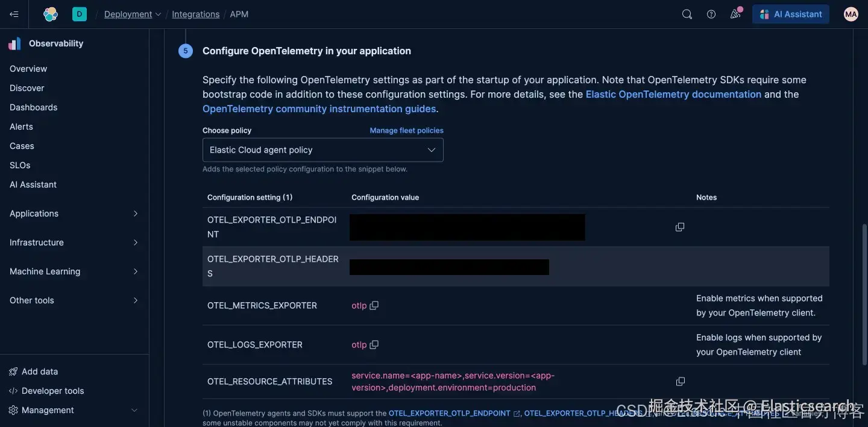
Task: Expand the Infrastructure section
Action: tap(135, 242)
